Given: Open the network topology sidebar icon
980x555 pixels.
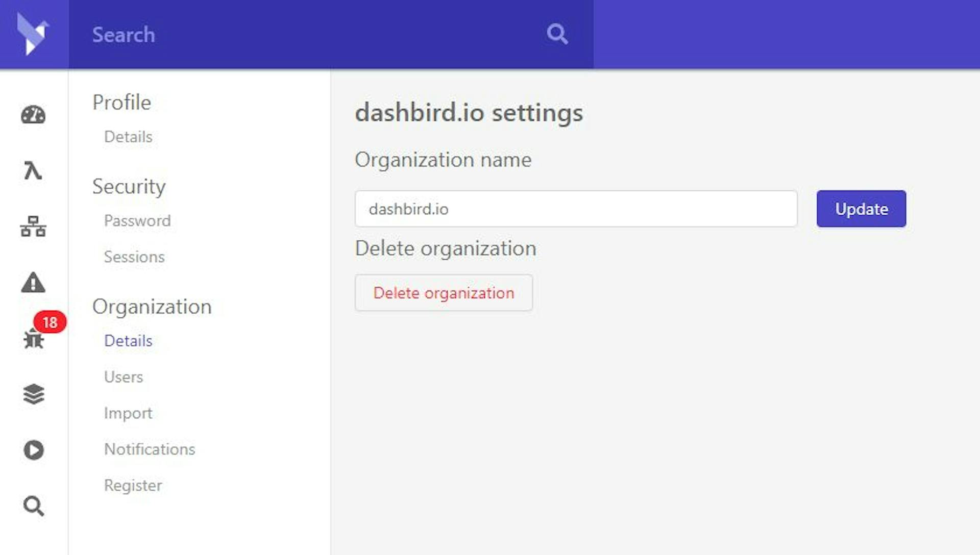Looking at the screenshot, I should (x=33, y=226).
